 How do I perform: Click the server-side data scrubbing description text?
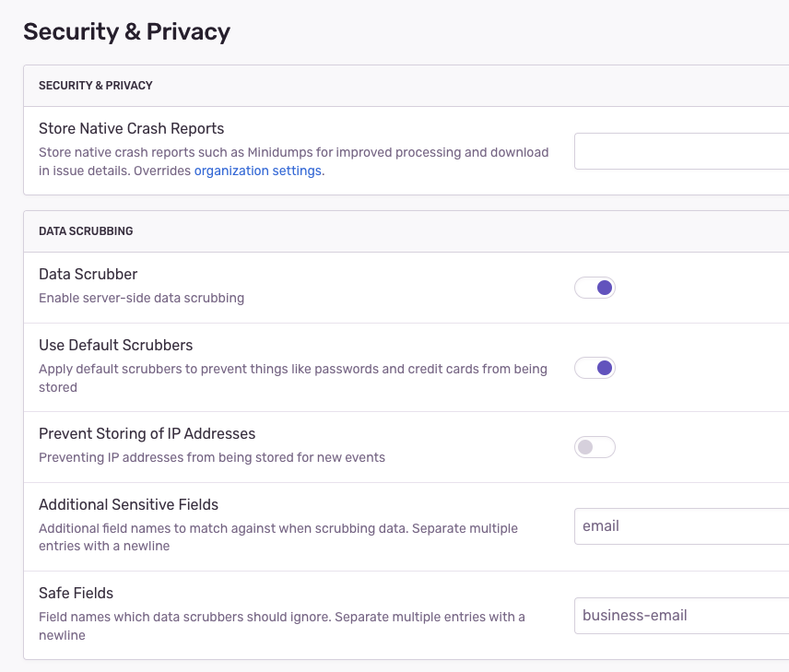coord(141,298)
